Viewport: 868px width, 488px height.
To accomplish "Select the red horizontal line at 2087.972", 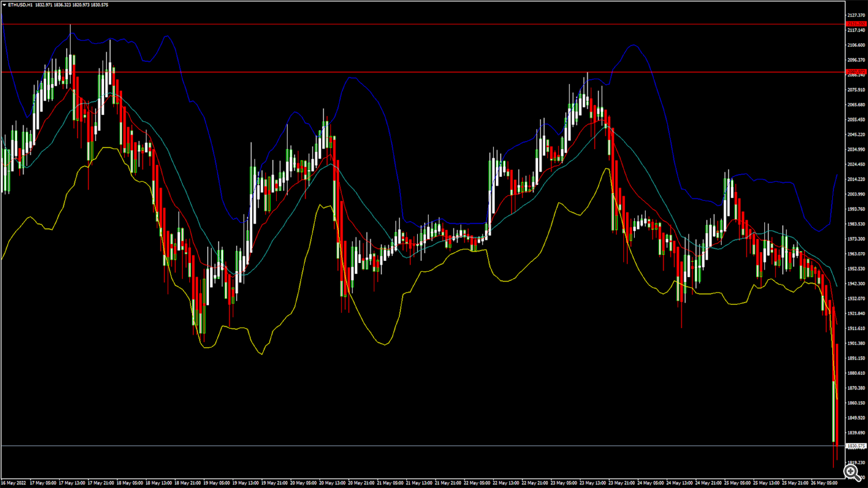I will click(x=423, y=72).
